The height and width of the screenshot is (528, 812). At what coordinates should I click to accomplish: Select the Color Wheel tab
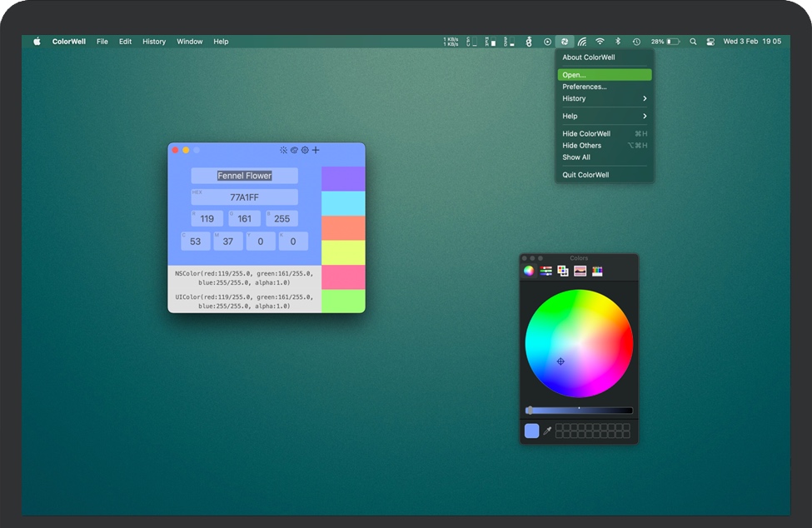530,271
